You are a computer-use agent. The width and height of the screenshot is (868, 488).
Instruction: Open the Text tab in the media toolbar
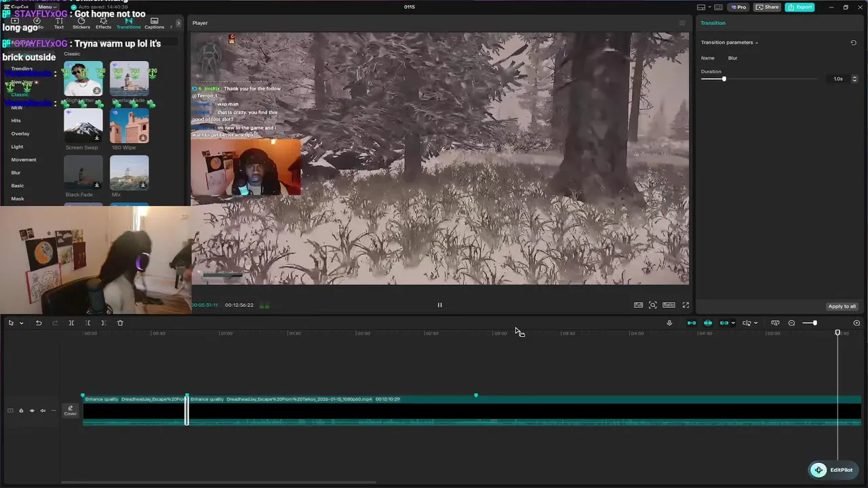(59, 24)
